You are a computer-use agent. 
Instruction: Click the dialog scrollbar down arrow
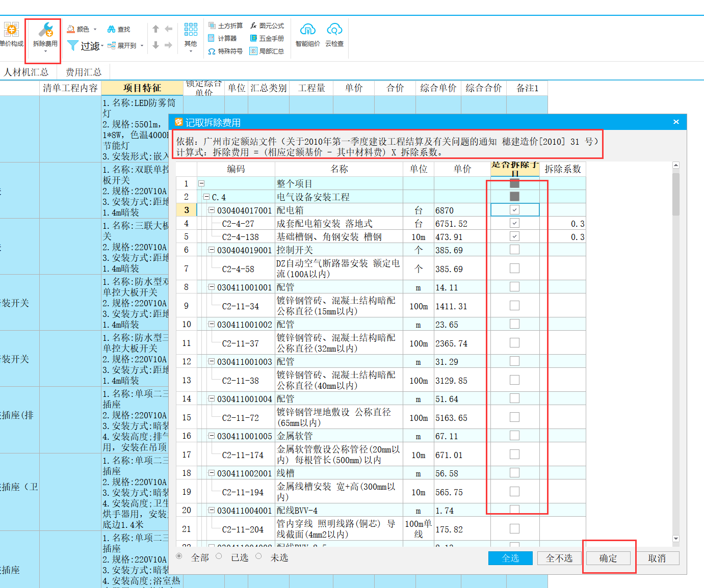click(x=676, y=539)
